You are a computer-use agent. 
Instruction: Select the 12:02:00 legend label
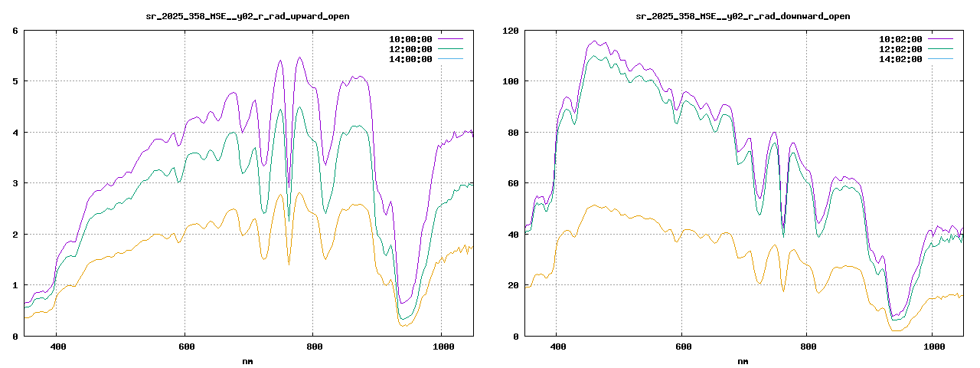point(900,49)
